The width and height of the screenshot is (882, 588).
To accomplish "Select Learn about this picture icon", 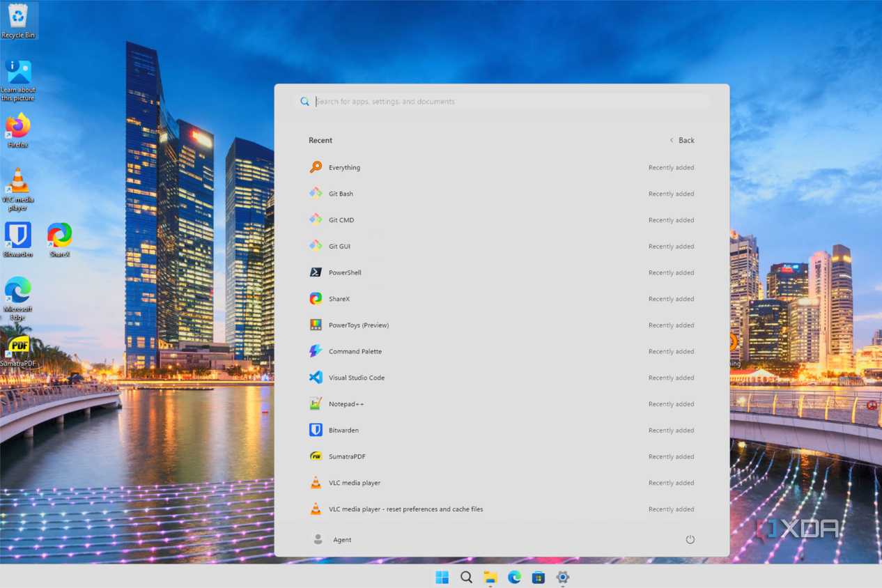I will [18, 79].
